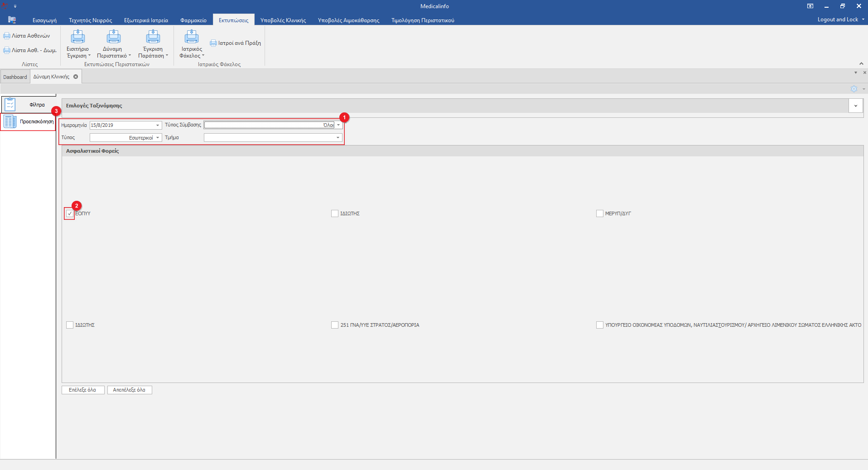The image size is (868, 470).
Task: Click the Απεπέλεξε όλα button
Action: [129, 390]
